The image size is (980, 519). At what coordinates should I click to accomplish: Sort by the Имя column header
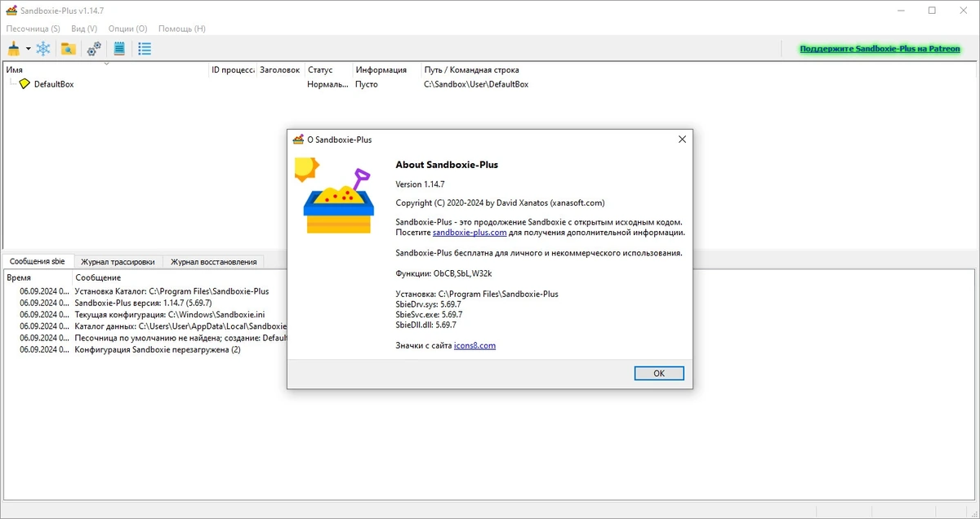(x=106, y=70)
